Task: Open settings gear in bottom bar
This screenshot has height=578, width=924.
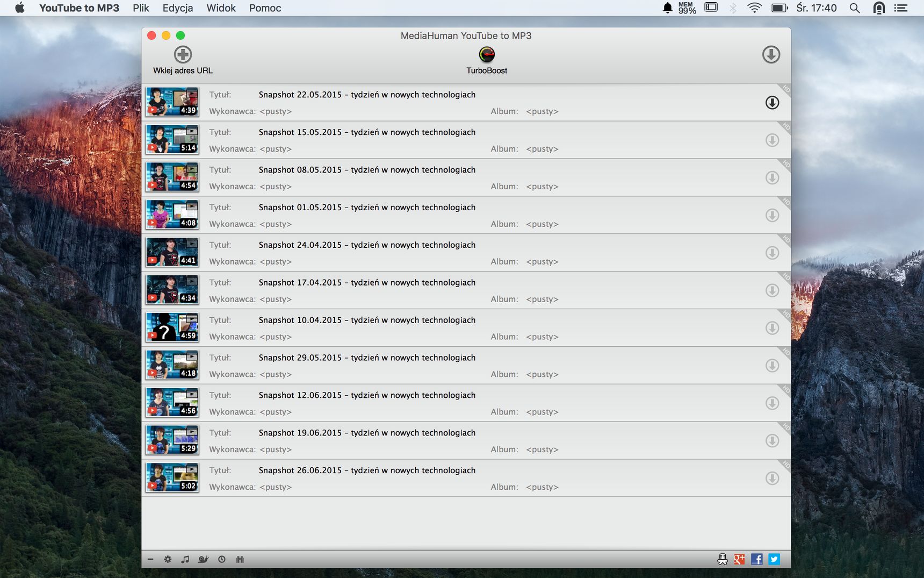Action: coord(168,559)
